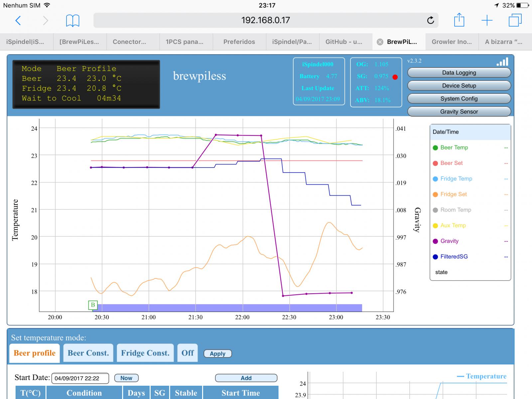Switch to the 1PCS pana... tab

186,42
